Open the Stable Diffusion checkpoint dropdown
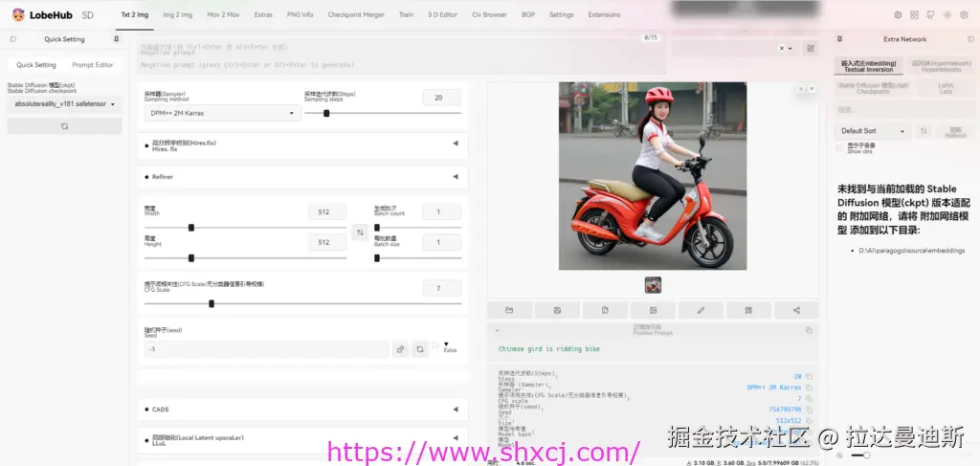Screen dimensions: 980x466 (x=64, y=103)
